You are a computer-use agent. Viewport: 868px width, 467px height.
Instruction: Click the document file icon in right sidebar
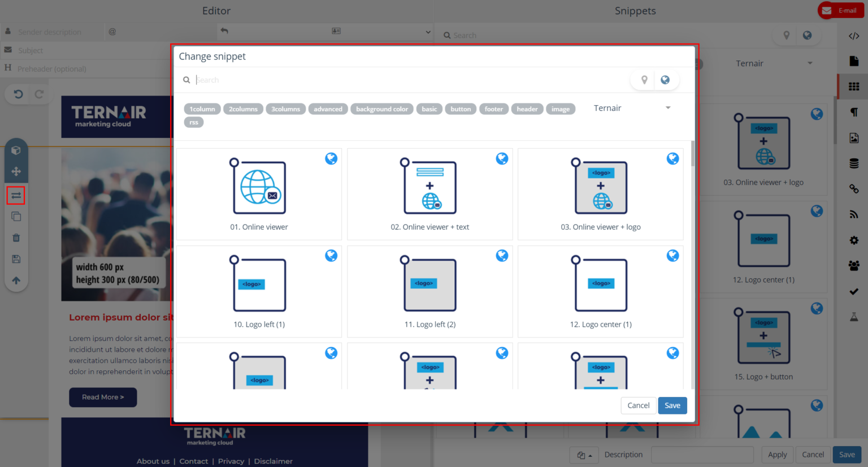pos(854,61)
